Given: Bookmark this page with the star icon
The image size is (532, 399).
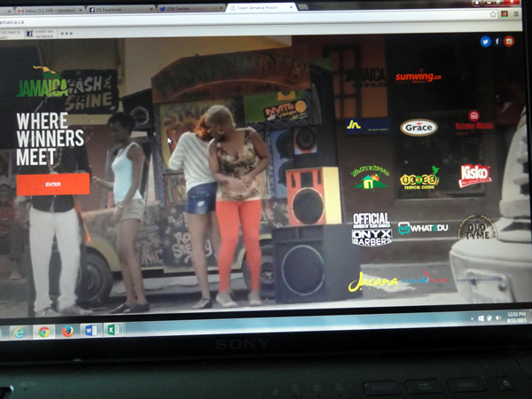Looking at the screenshot, I should (493, 14).
